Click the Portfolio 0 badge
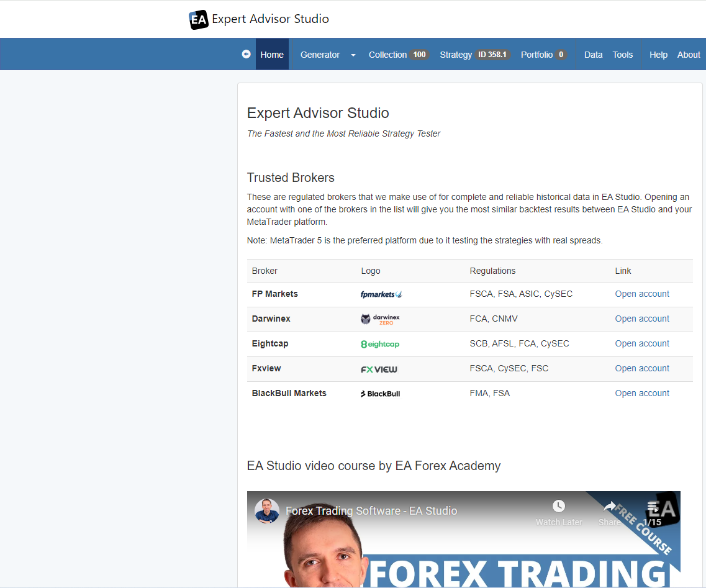 (x=561, y=55)
